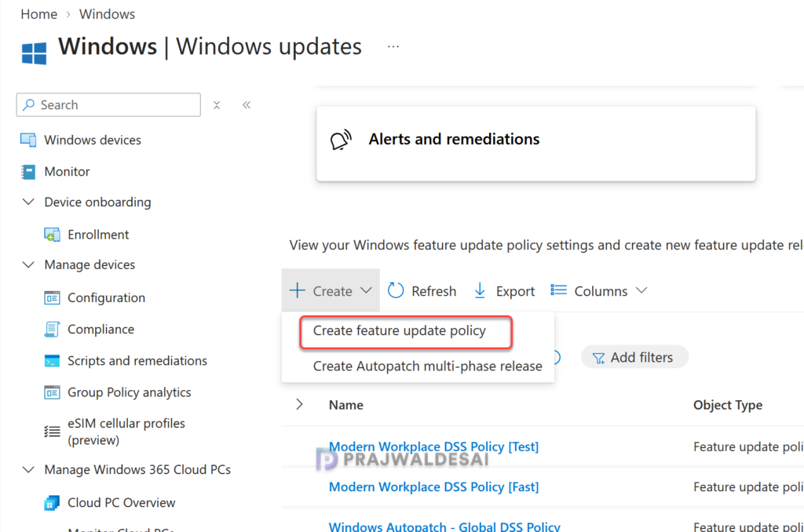The width and height of the screenshot is (804, 532).
Task: Open the Columns dropdown chevron
Action: point(641,290)
